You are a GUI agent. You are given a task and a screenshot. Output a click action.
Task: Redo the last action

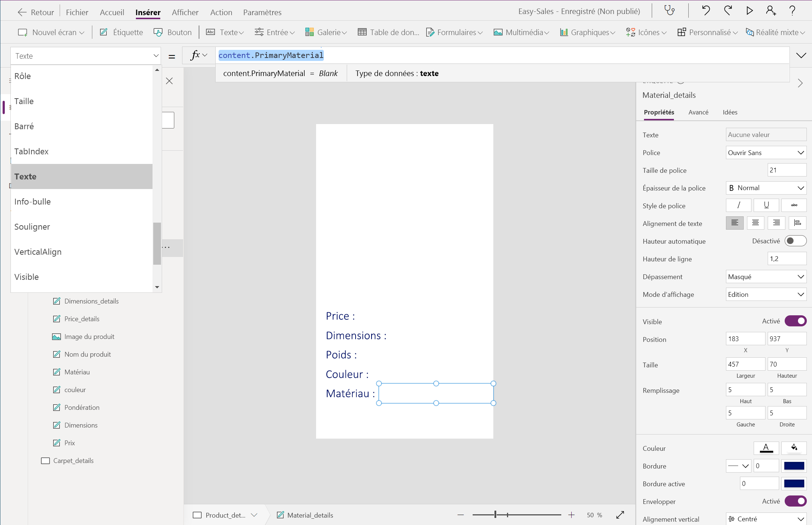point(728,11)
